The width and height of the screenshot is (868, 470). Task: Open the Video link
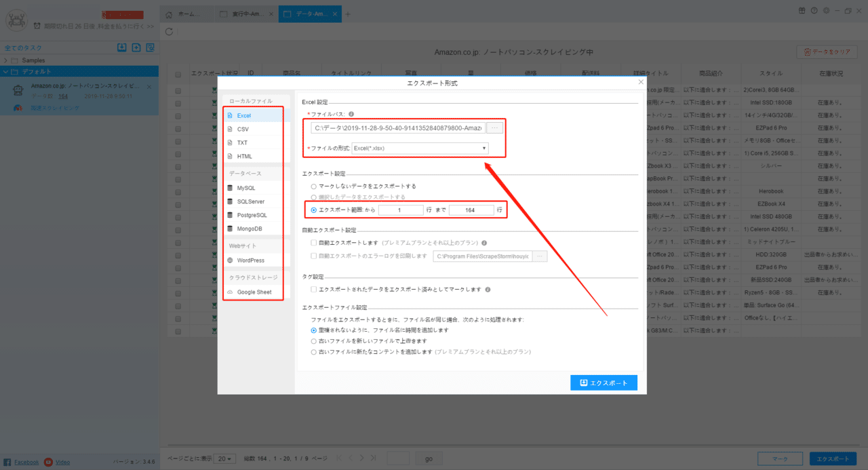click(x=62, y=462)
